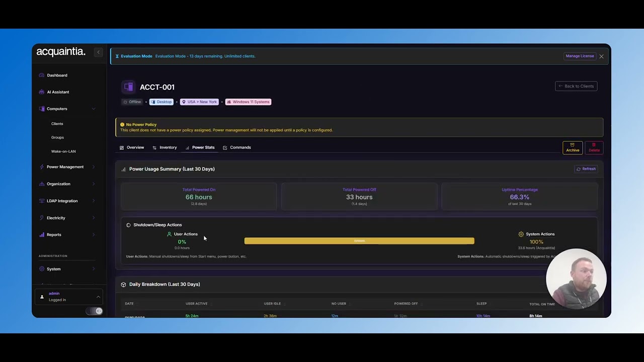This screenshot has height=362, width=644.
Task: Open Groups in the sidebar
Action: click(x=57, y=138)
